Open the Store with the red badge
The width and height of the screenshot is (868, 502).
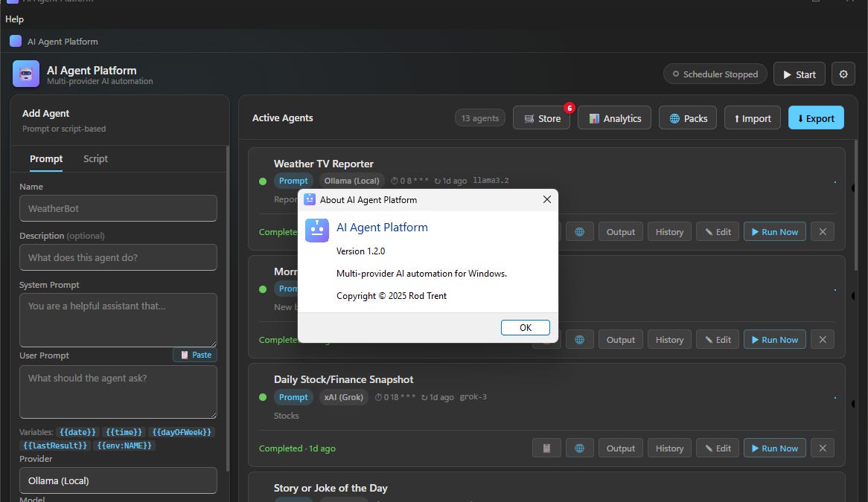click(541, 118)
